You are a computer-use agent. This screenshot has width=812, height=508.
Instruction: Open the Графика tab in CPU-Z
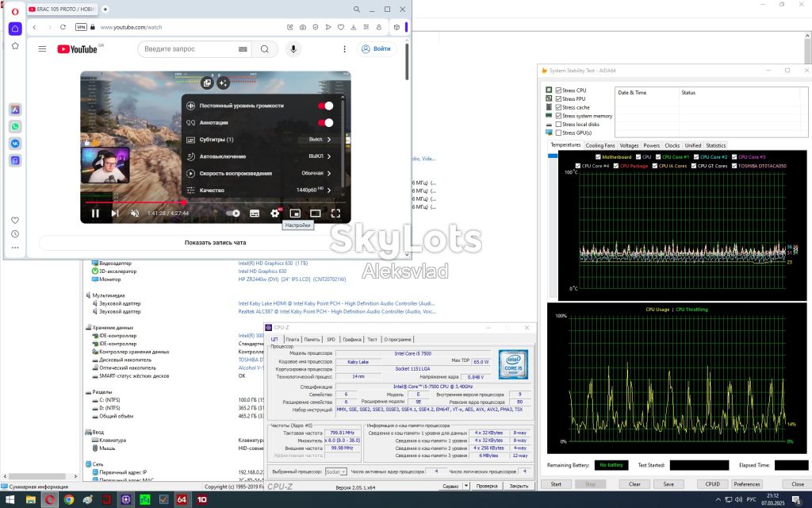(352, 340)
